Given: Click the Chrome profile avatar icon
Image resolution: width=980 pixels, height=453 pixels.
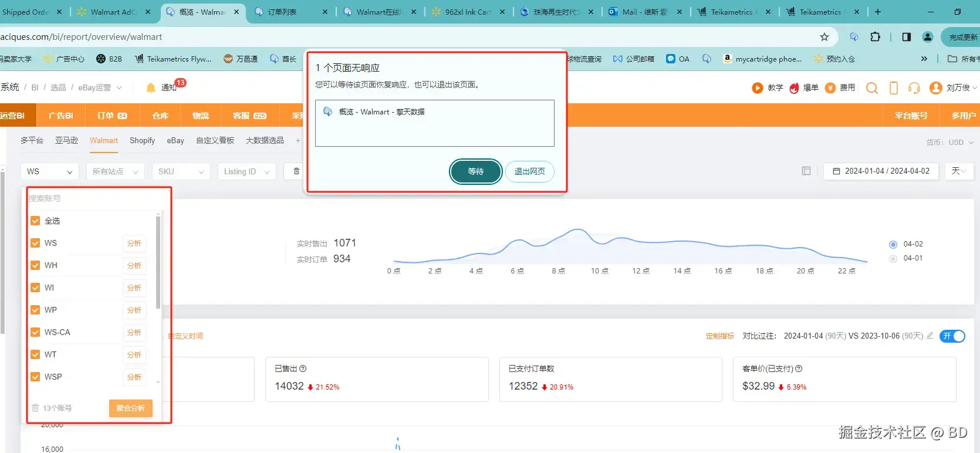Looking at the screenshot, I should 928,37.
